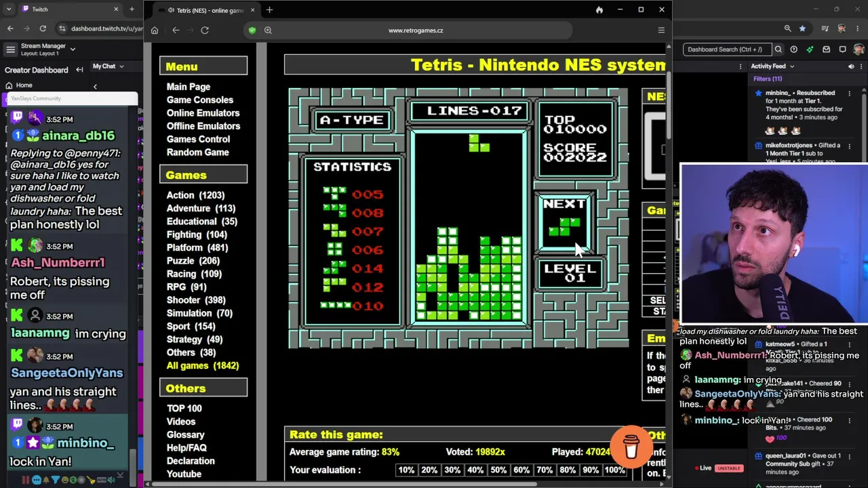The image size is (868, 488).
Task: Open the Twitch inbox envelope icon
Action: [826, 49]
